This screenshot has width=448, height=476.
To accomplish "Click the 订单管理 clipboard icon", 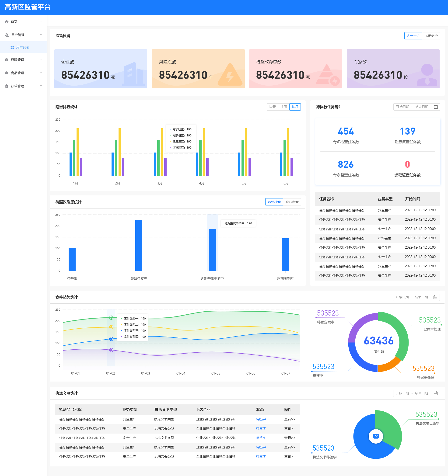I will pyautogui.click(x=7, y=86).
